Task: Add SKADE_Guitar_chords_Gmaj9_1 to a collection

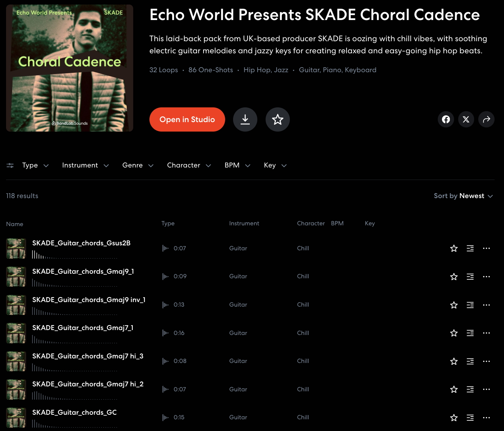Action: 470,277
